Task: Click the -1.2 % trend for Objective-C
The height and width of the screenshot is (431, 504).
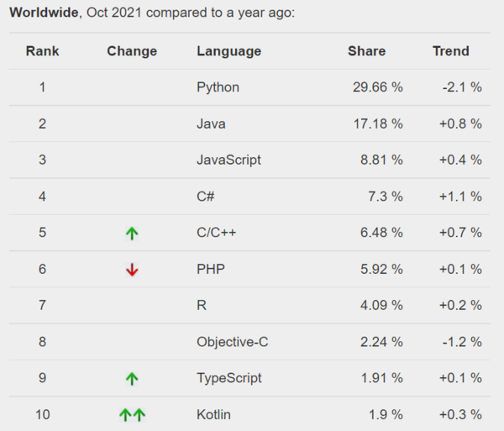Action: coord(460,342)
